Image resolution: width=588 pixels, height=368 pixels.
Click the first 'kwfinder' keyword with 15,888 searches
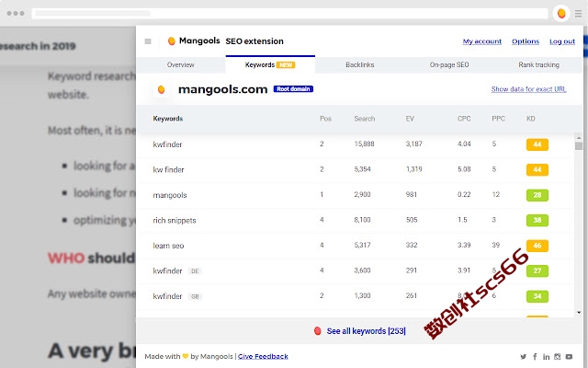[167, 144]
